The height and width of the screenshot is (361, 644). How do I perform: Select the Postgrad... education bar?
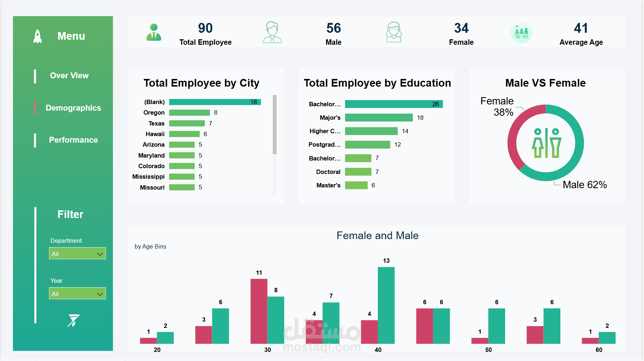point(368,144)
